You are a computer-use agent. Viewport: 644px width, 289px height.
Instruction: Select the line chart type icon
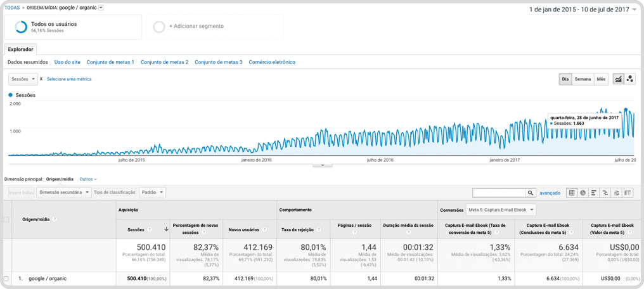[x=618, y=79]
